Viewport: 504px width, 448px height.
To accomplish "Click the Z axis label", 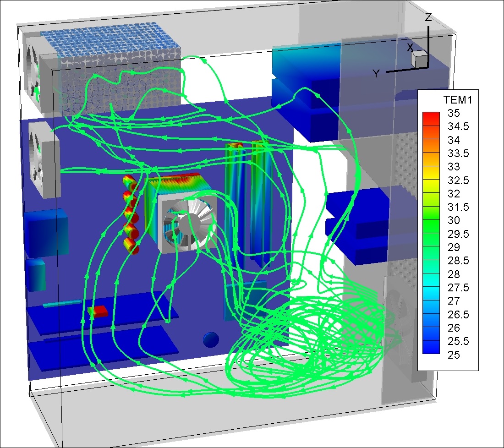I will 428,18.
